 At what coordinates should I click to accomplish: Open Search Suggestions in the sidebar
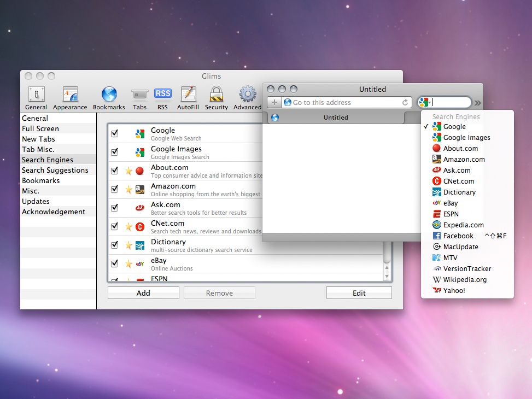[59, 171]
